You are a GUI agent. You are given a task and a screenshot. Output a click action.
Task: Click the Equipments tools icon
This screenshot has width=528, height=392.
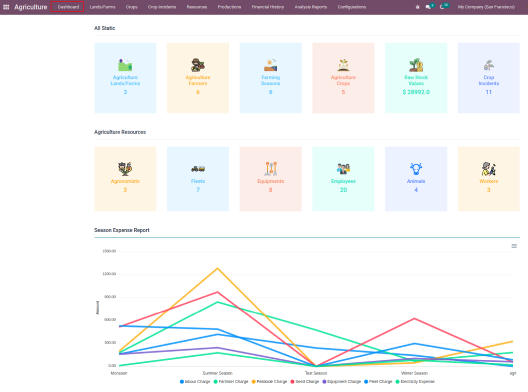[x=271, y=169]
